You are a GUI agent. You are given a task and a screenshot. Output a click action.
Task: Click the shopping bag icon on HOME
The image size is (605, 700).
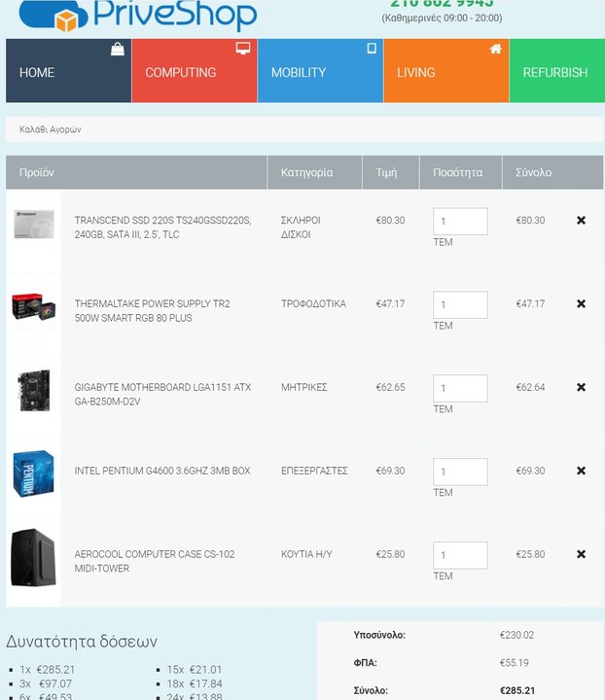coord(118,49)
